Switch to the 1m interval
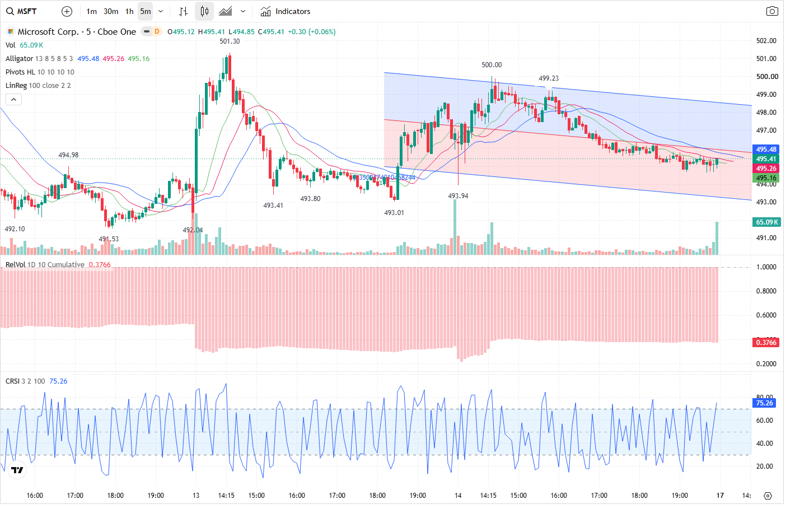This screenshot has width=795, height=532. pos(92,11)
